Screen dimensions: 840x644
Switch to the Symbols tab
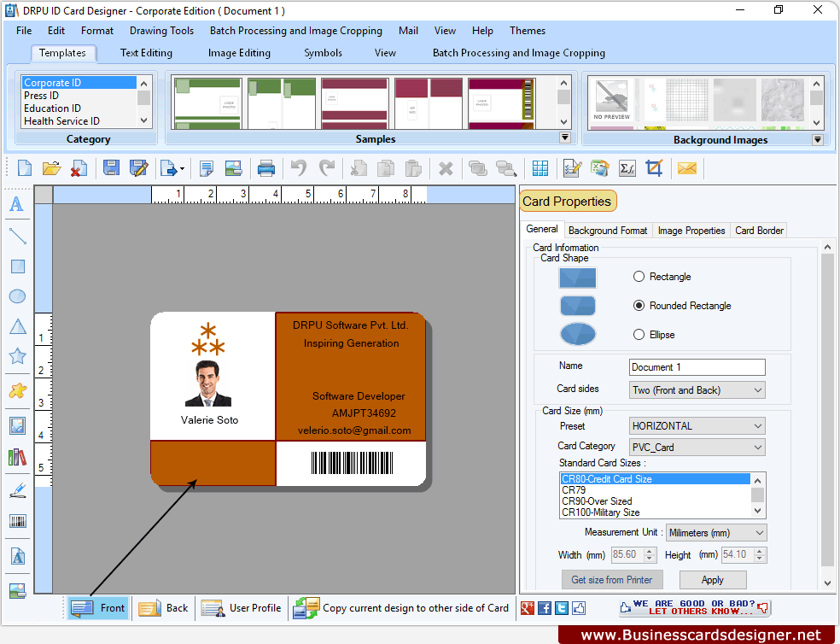coord(323,53)
